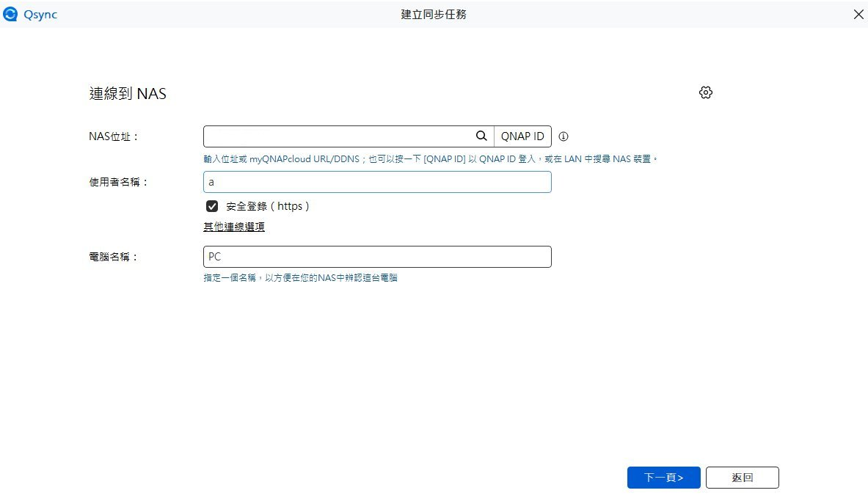Click the 安全登錄 (https) label text

click(x=268, y=206)
